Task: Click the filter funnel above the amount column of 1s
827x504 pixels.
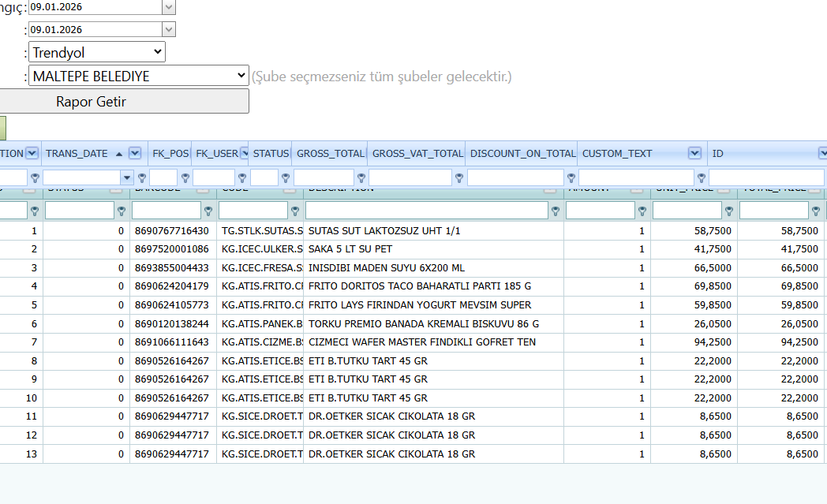Action: pos(642,211)
